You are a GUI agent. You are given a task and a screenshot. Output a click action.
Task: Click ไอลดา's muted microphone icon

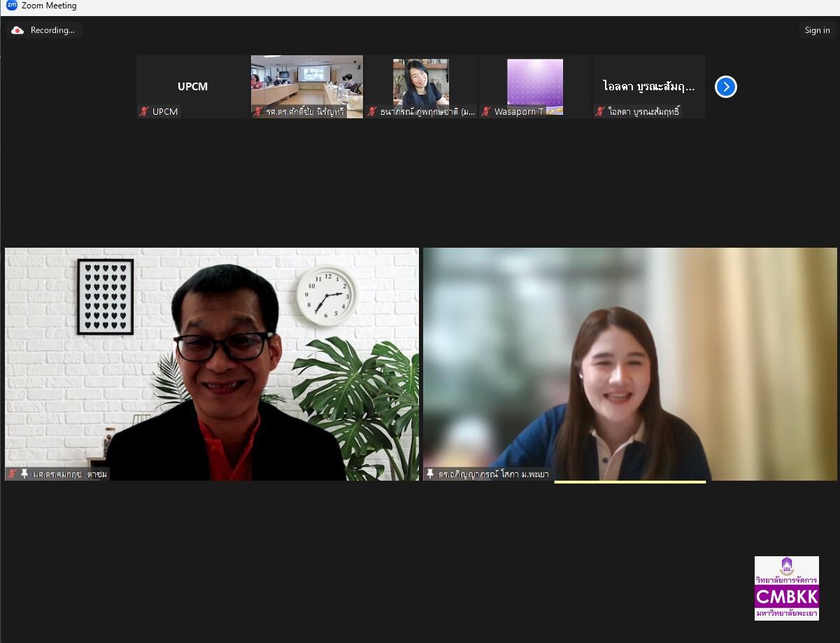coord(600,111)
